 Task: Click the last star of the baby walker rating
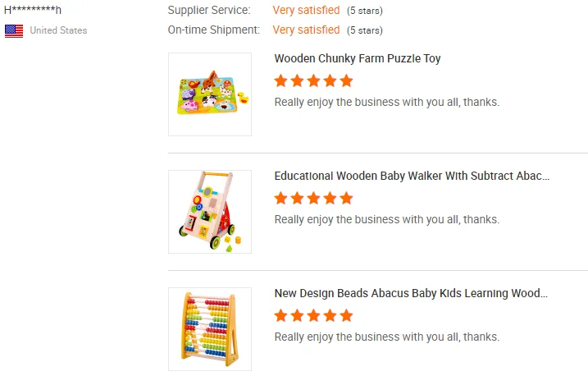point(346,198)
